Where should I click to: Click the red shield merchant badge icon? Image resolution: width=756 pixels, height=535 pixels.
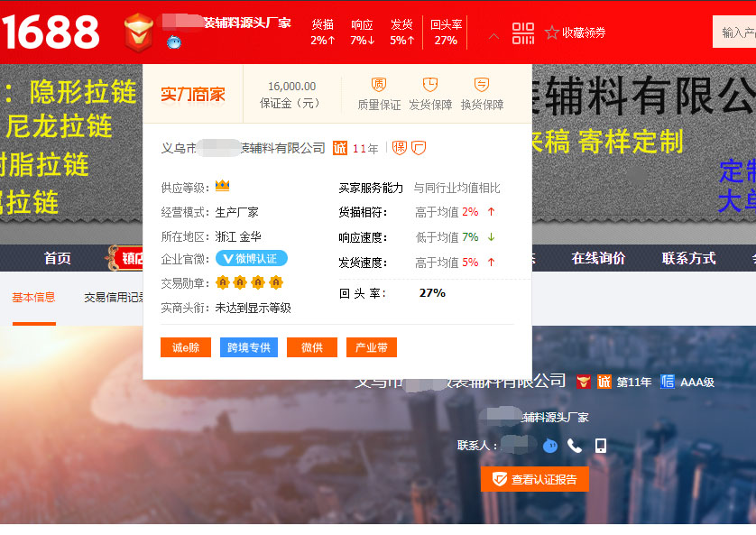tap(138, 32)
